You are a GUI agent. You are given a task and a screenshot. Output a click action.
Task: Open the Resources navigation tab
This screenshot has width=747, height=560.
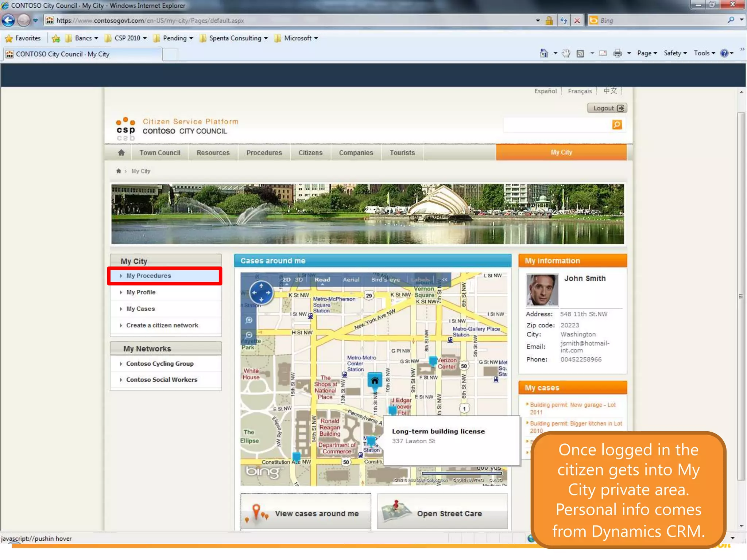coord(213,153)
